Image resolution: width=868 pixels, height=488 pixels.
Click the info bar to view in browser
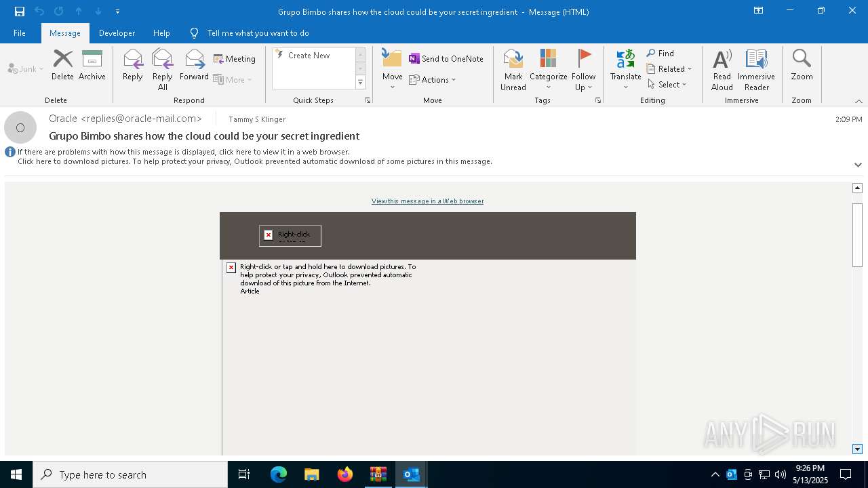click(x=184, y=152)
